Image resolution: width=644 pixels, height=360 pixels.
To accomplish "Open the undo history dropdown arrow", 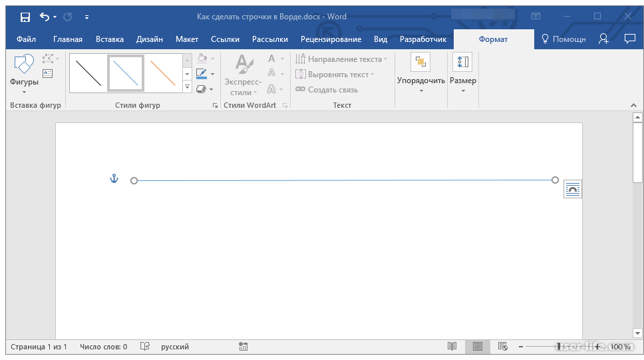I will [55, 17].
